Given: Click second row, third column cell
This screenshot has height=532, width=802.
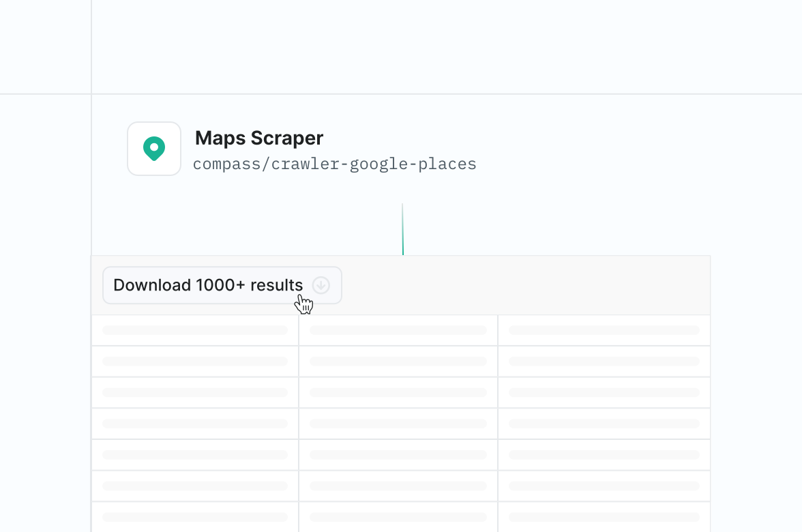Looking at the screenshot, I should pos(604,361).
